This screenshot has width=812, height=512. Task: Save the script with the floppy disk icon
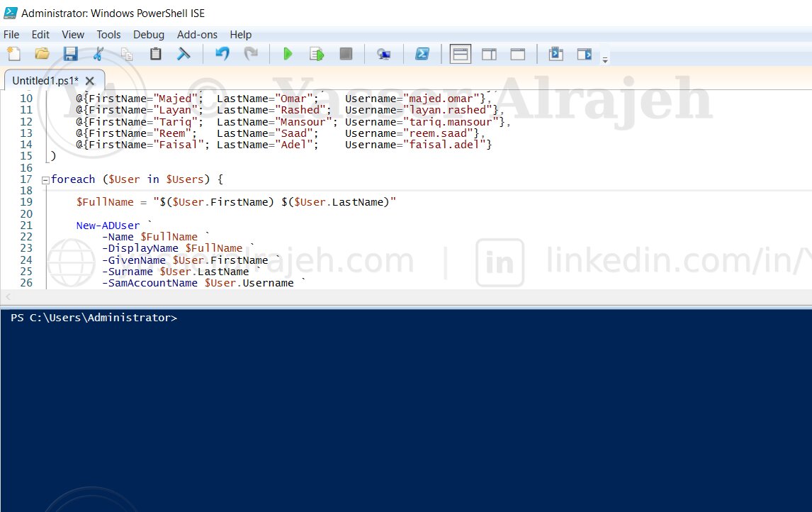pyautogui.click(x=70, y=54)
